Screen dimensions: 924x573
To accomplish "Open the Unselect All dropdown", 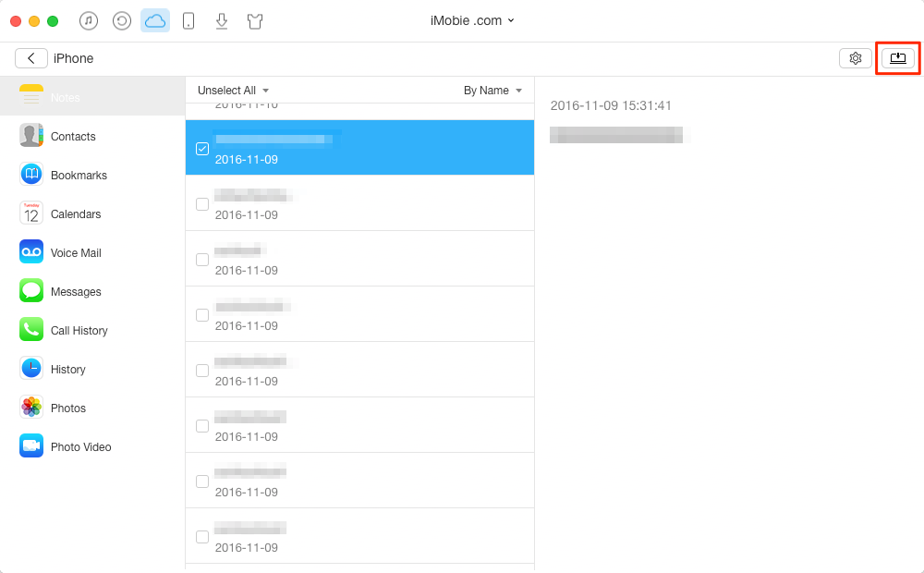I will point(234,91).
